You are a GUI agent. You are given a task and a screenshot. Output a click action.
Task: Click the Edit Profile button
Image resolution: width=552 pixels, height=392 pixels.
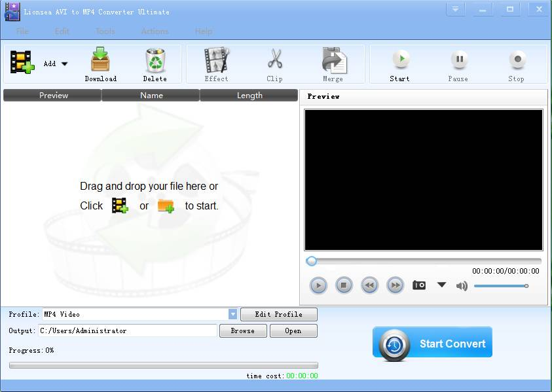(279, 314)
